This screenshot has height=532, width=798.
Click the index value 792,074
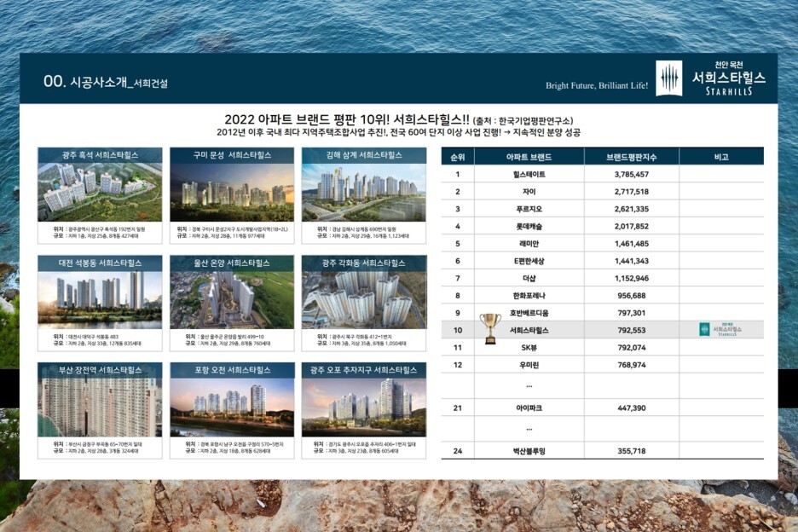[631, 347]
